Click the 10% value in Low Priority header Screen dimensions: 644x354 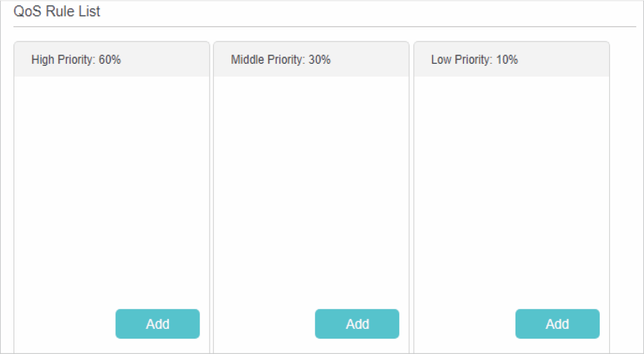507,60
